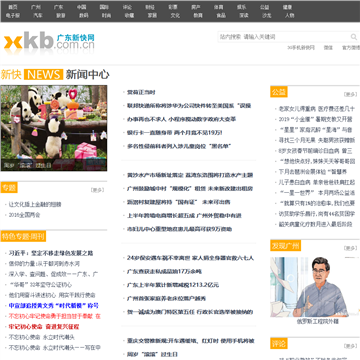
Task: Open the 一星一世界 本月两场公益活动 link
Action: (x=317, y=193)
